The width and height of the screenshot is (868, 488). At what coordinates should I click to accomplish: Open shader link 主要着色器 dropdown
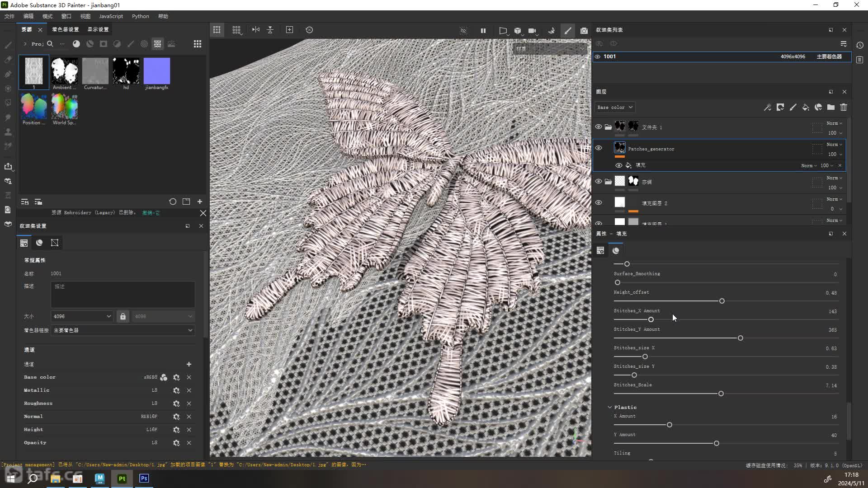pyautogui.click(x=123, y=330)
